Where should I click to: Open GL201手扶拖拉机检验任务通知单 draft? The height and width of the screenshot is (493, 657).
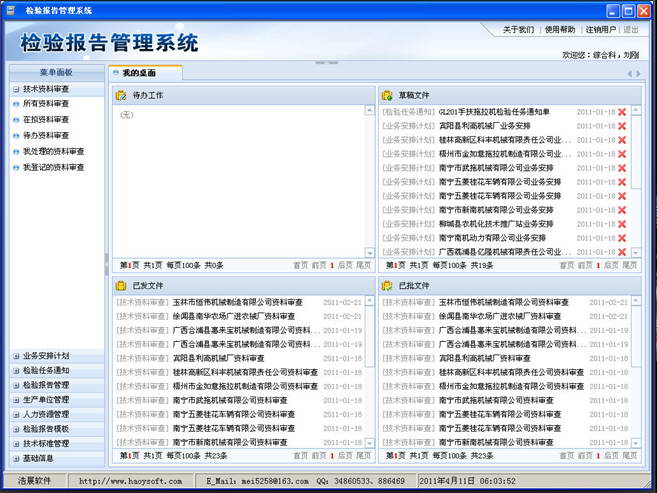[494, 112]
